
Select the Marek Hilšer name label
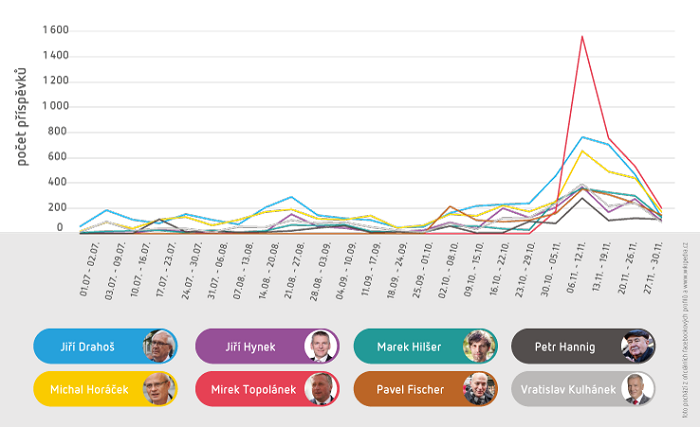point(410,346)
